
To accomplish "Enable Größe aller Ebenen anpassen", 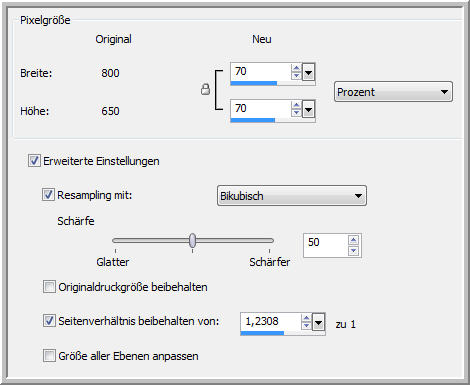I will point(49,356).
